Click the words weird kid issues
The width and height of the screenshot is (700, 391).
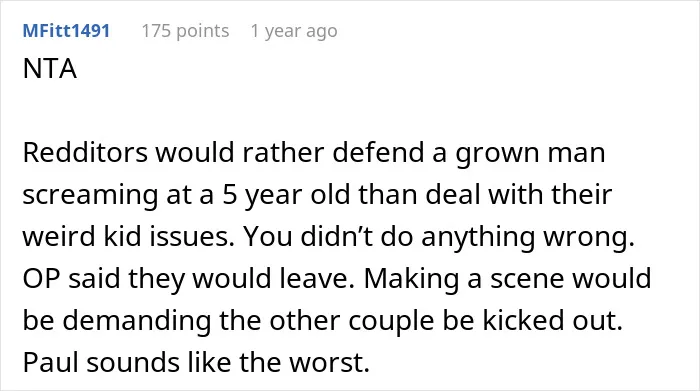click(x=128, y=237)
